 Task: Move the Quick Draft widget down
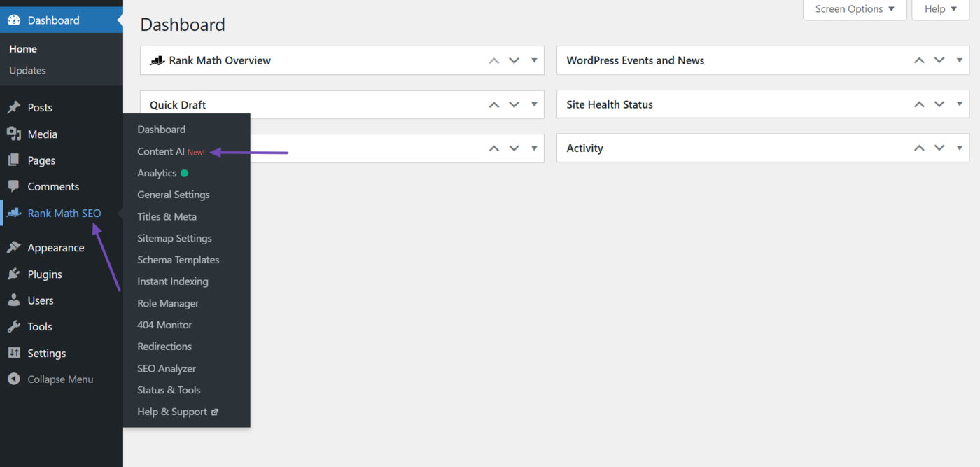514,104
